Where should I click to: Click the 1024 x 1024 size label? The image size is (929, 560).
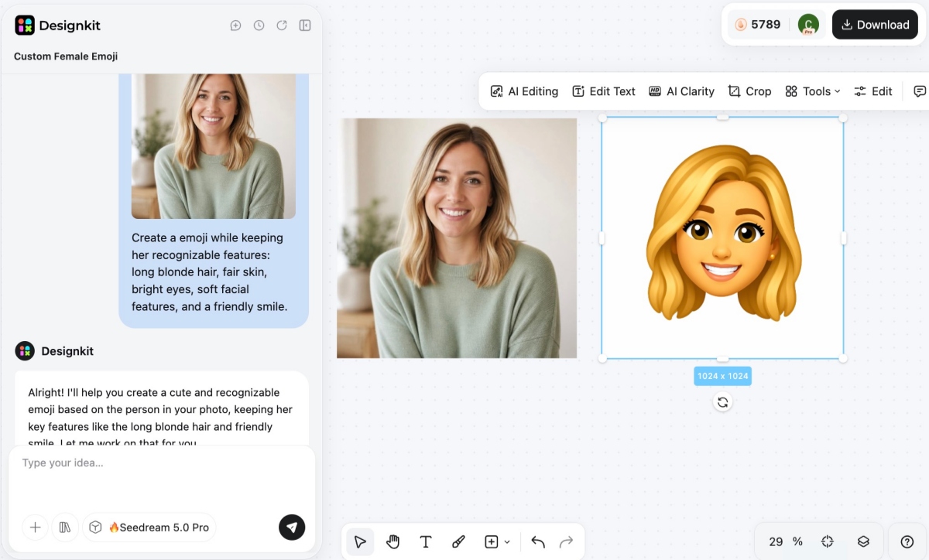pos(722,376)
